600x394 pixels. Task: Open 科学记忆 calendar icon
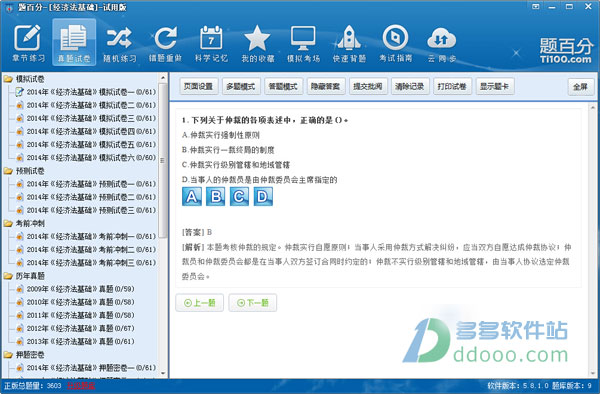[x=211, y=43]
